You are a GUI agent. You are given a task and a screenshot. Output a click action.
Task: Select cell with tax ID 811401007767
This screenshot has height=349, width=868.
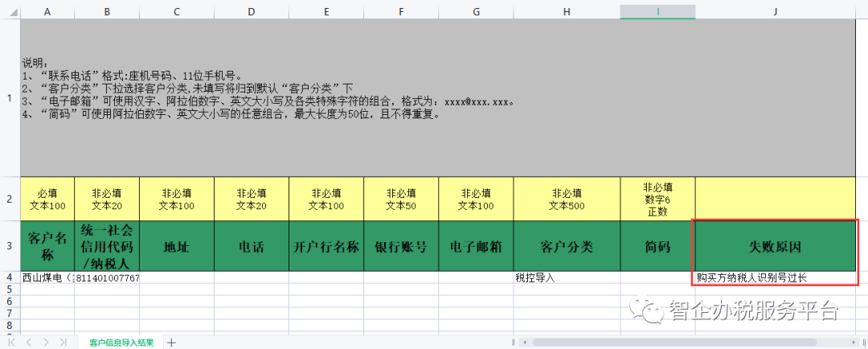click(x=107, y=277)
